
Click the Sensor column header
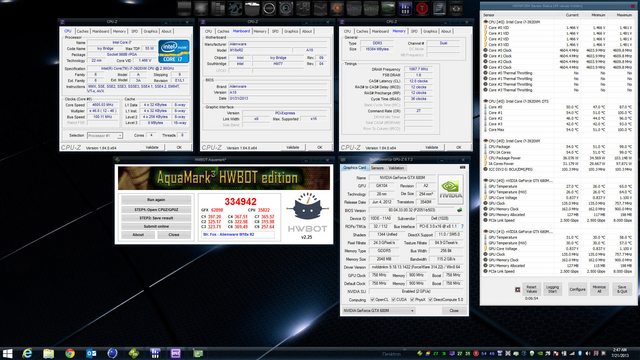pos(489,15)
